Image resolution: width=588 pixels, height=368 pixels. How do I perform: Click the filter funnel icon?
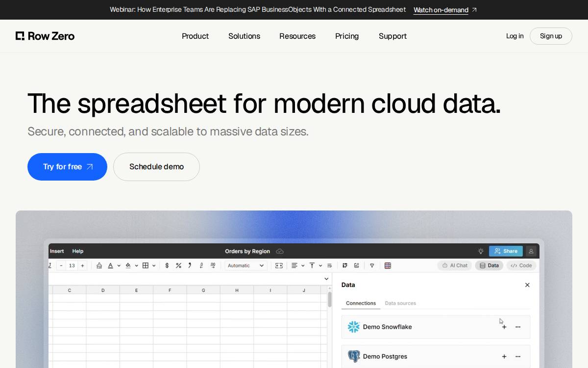372,265
